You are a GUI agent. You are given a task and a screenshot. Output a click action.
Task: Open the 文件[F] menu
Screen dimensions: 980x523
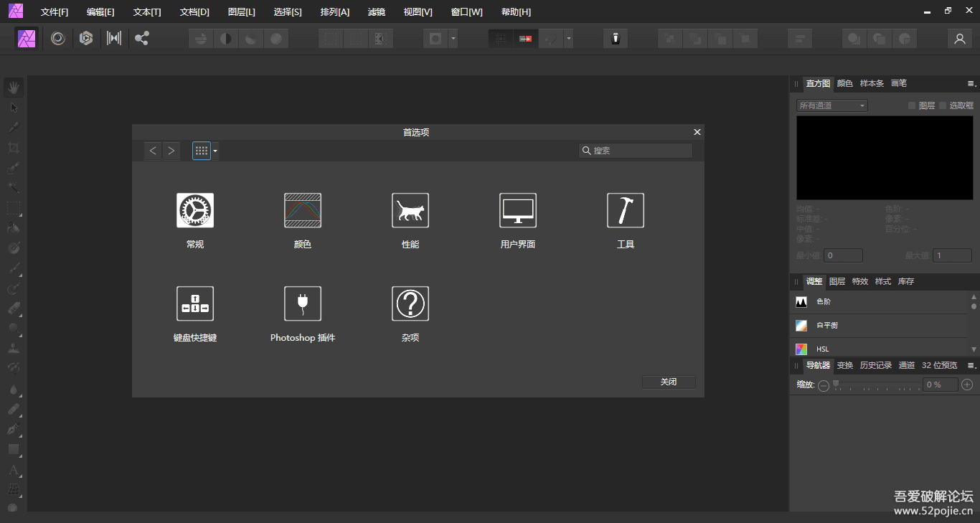coord(55,12)
